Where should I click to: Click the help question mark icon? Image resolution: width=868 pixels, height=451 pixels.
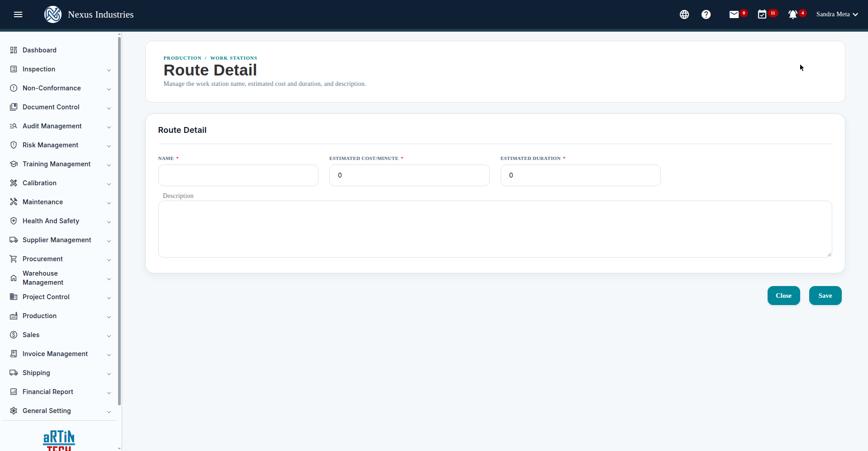pyautogui.click(x=706, y=14)
